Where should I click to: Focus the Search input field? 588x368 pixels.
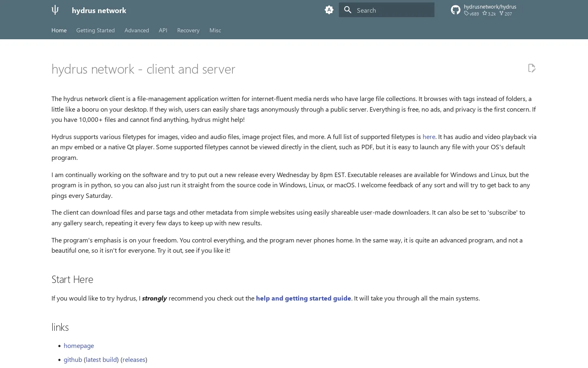click(387, 10)
